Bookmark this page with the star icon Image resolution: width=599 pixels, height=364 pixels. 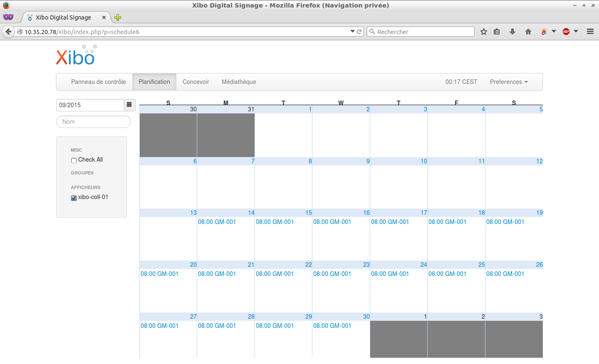[483, 32]
